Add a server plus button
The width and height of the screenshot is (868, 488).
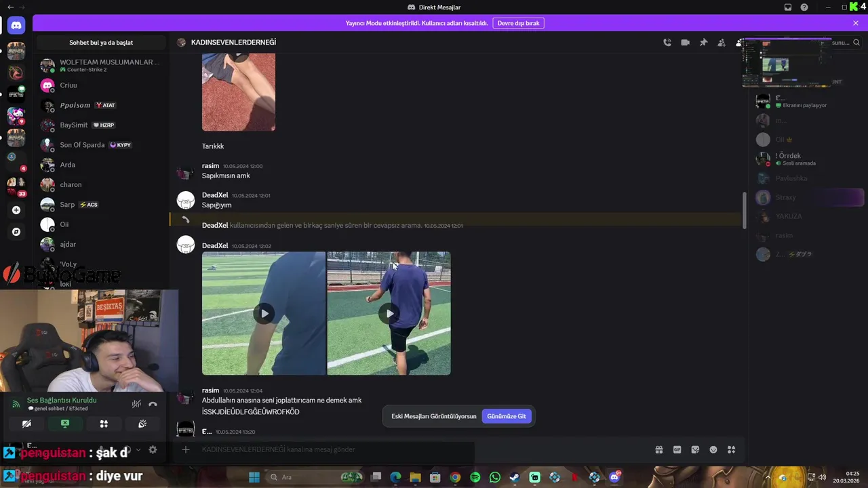pyautogui.click(x=16, y=210)
